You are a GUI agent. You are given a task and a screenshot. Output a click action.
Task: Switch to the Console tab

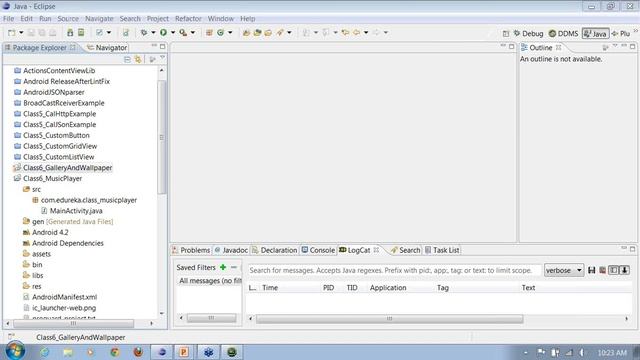318,250
